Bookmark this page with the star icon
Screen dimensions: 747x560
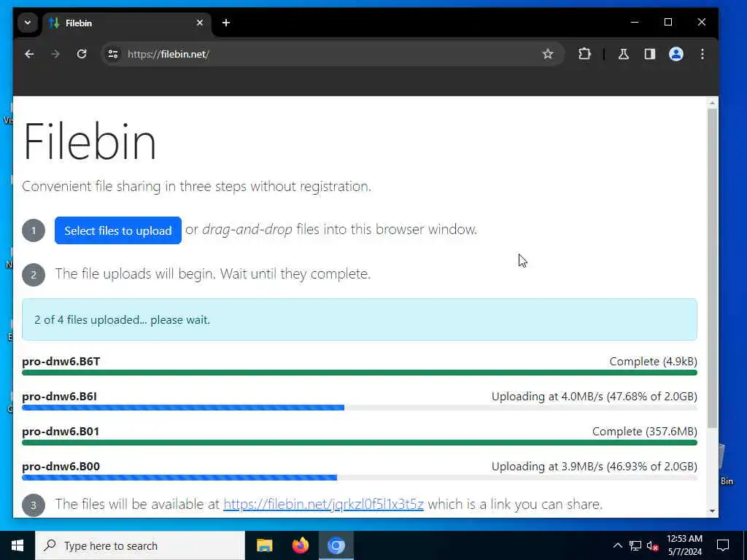(x=548, y=54)
